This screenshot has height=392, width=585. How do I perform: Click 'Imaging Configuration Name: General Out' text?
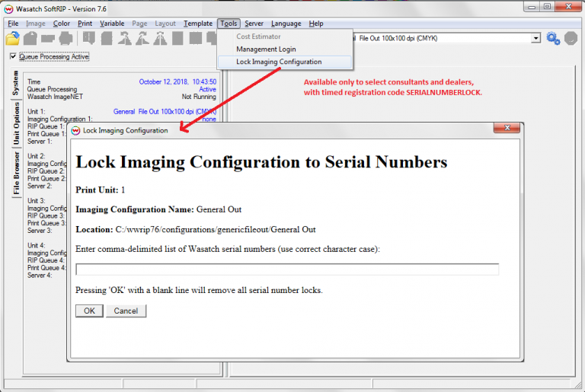point(158,209)
